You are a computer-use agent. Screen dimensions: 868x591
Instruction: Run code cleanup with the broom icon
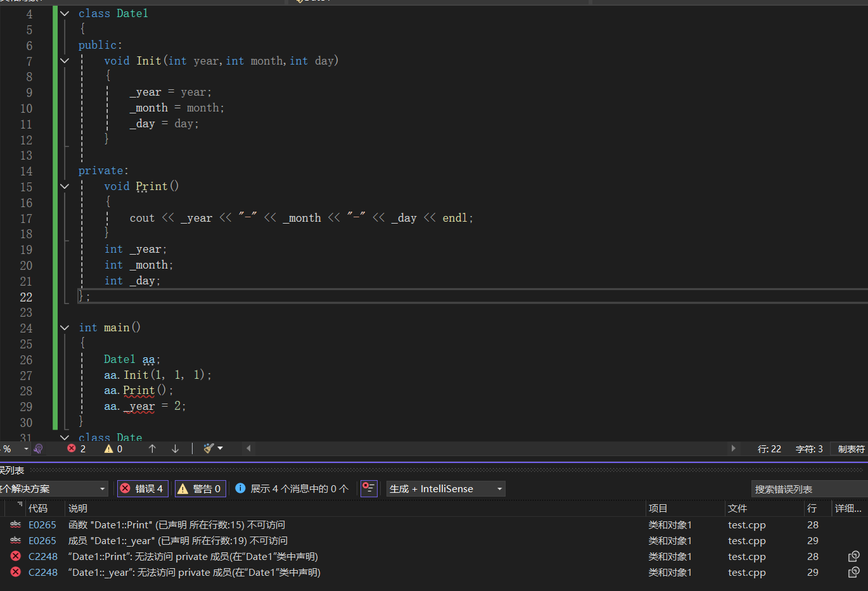(x=208, y=448)
